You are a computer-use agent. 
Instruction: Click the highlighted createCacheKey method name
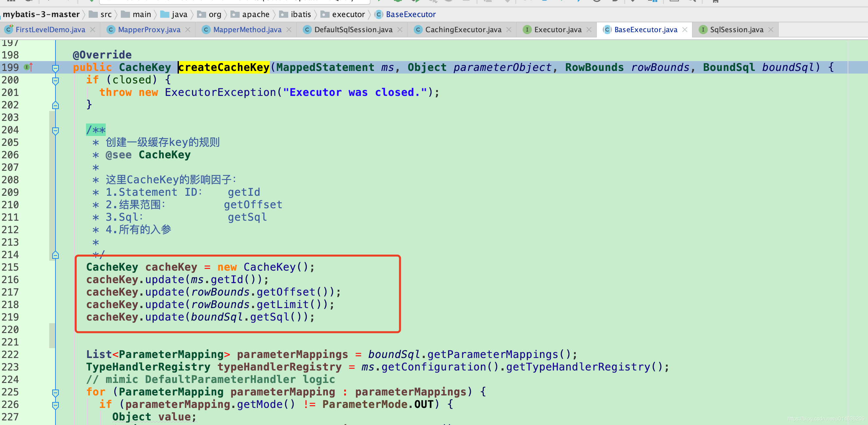tap(224, 67)
